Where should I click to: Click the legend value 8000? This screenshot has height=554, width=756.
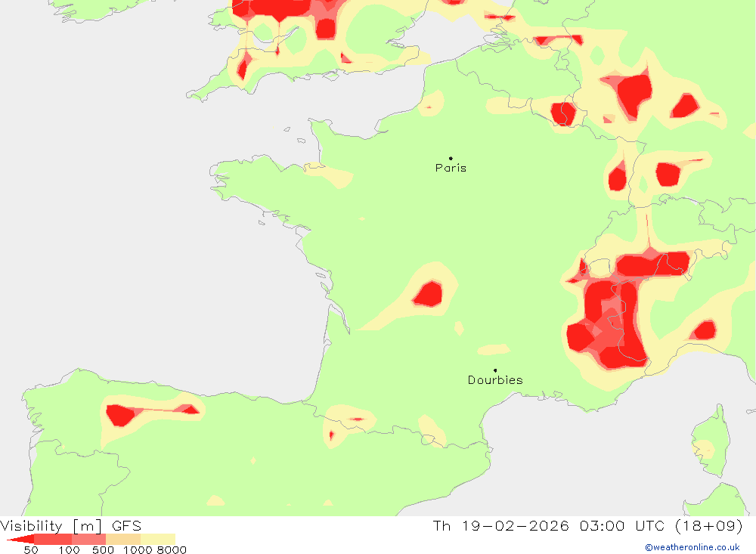coord(172,550)
